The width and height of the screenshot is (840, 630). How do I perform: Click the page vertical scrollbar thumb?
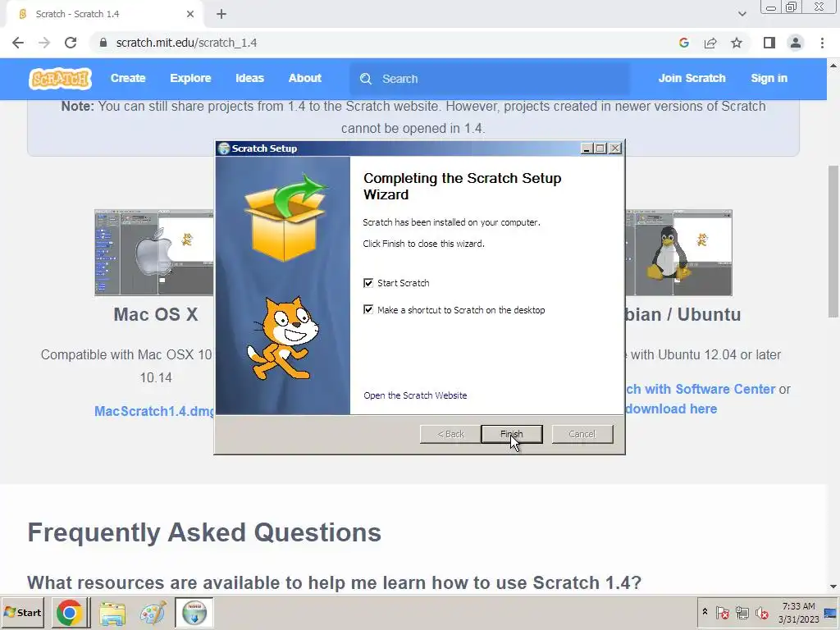[833, 241]
